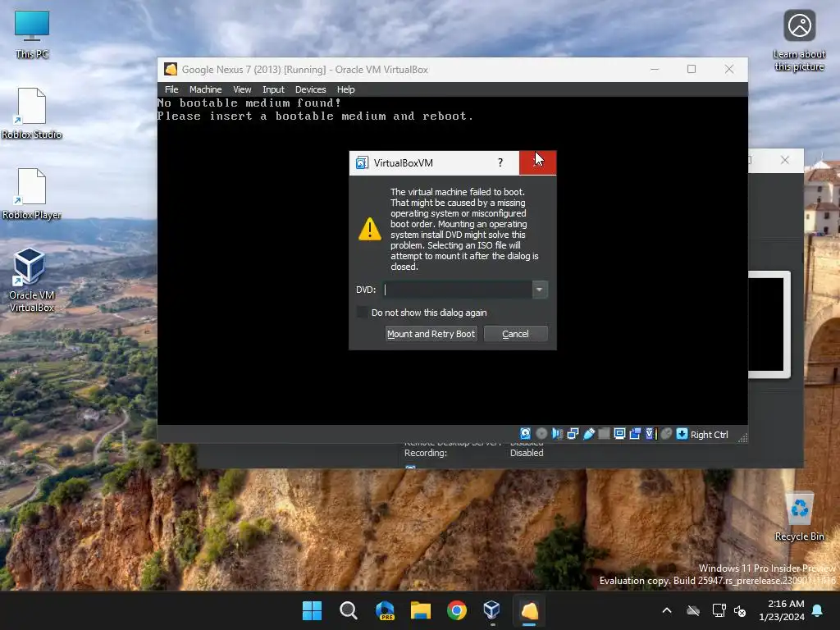Click the network adapters status icon
840x630 pixels.
[x=573, y=434]
